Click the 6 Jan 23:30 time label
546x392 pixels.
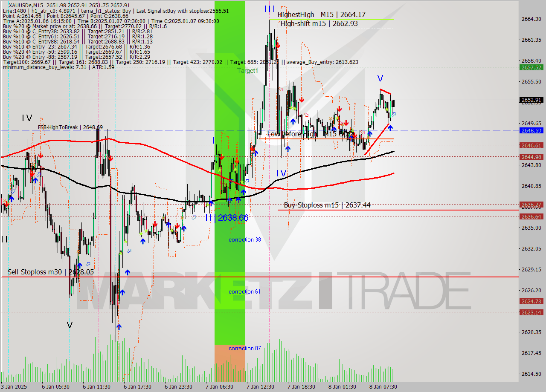178,387
